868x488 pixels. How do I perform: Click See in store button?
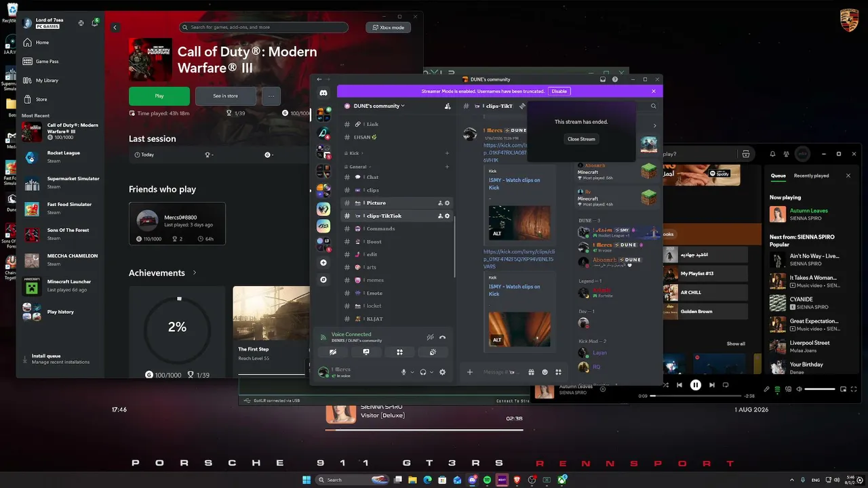click(226, 96)
